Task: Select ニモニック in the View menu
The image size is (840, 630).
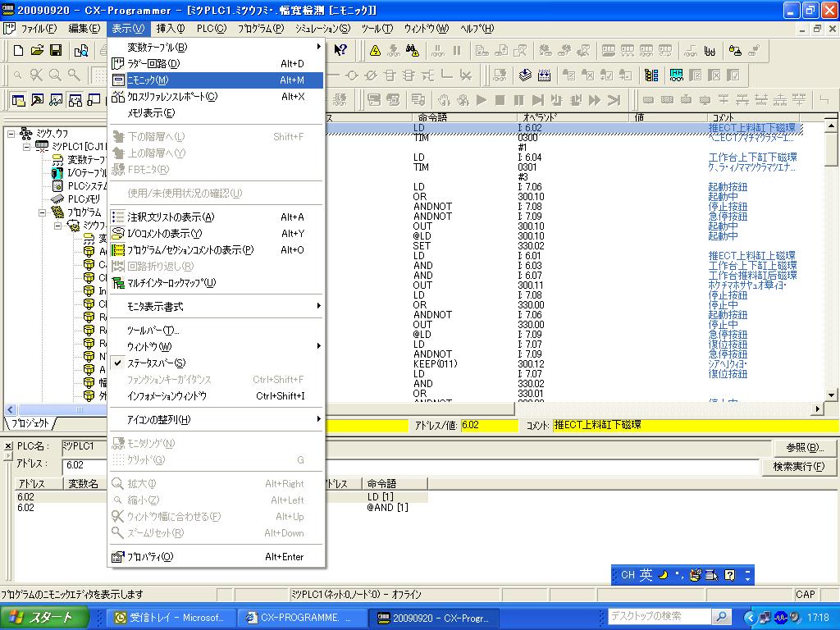Action: tap(148, 80)
